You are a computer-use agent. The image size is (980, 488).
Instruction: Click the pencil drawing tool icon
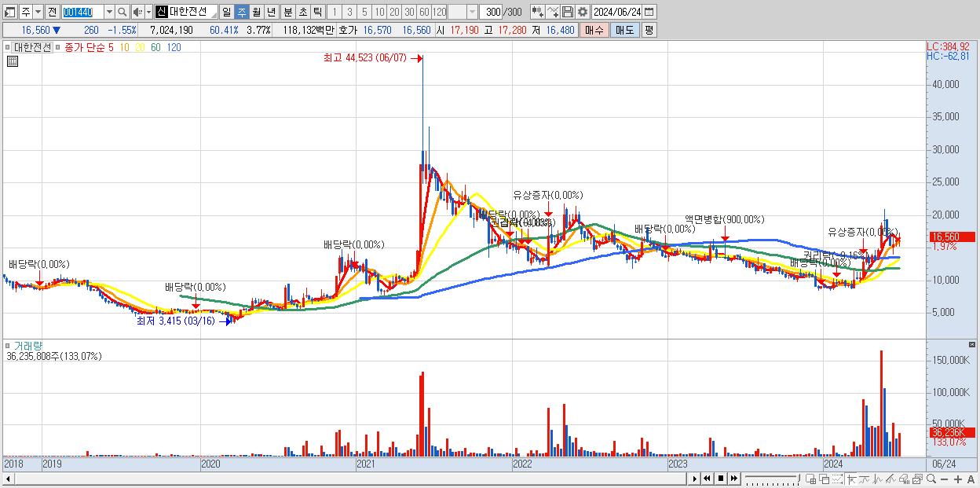click(x=890, y=479)
